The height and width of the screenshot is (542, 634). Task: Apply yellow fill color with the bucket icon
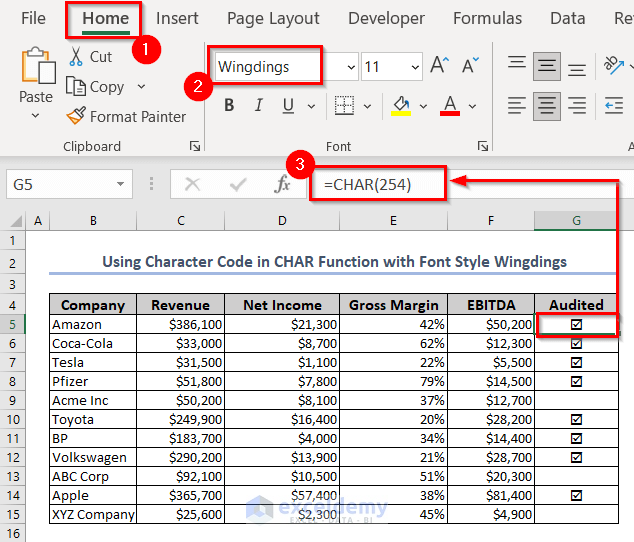point(401,106)
